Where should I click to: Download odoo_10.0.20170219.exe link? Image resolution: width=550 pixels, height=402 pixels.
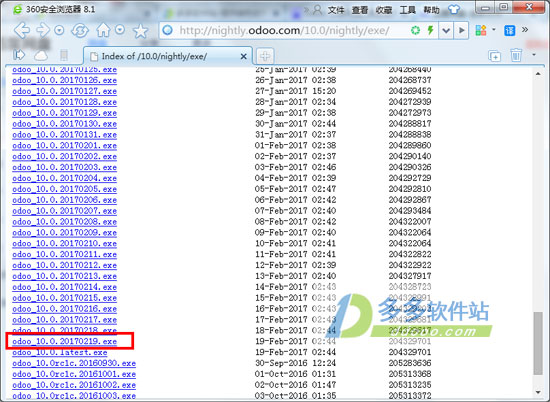click(65, 341)
